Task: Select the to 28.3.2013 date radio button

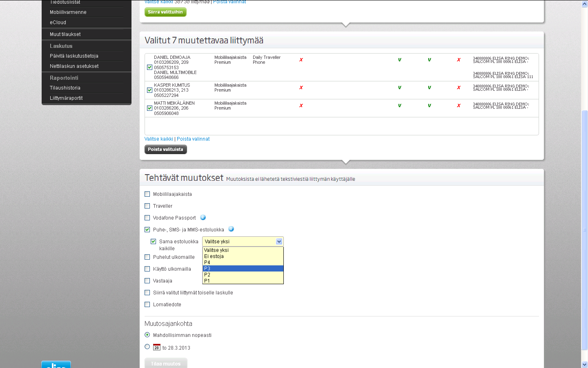Action: pos(147,346)
